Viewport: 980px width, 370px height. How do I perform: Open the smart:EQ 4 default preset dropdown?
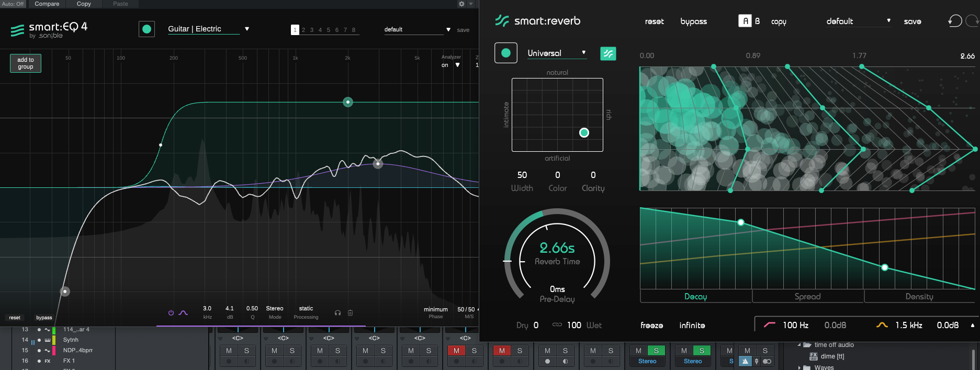[417, 29]
